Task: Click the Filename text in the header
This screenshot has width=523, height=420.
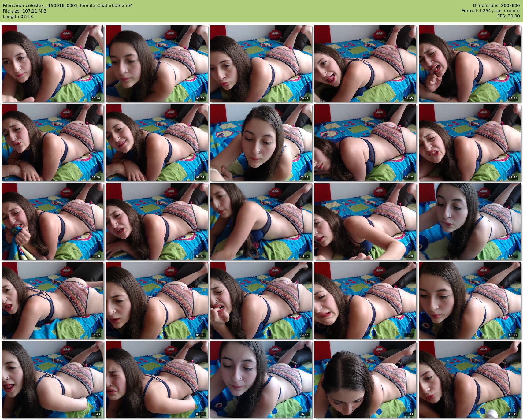Action: pyautogui.click(x=68, y=6)
